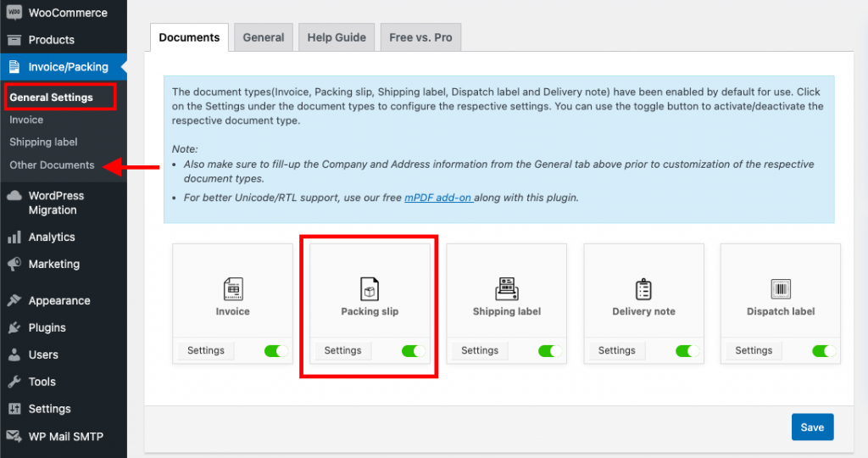Open Settings for Shipping label card
Image resolution: width=868 pixels, height=458 pixels.
pos(480,350)
